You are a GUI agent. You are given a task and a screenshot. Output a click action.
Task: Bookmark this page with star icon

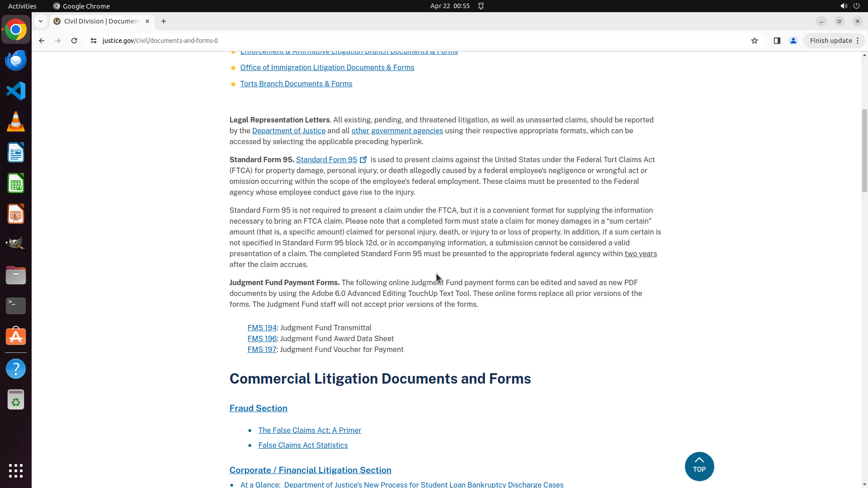[x=754, y=41]
